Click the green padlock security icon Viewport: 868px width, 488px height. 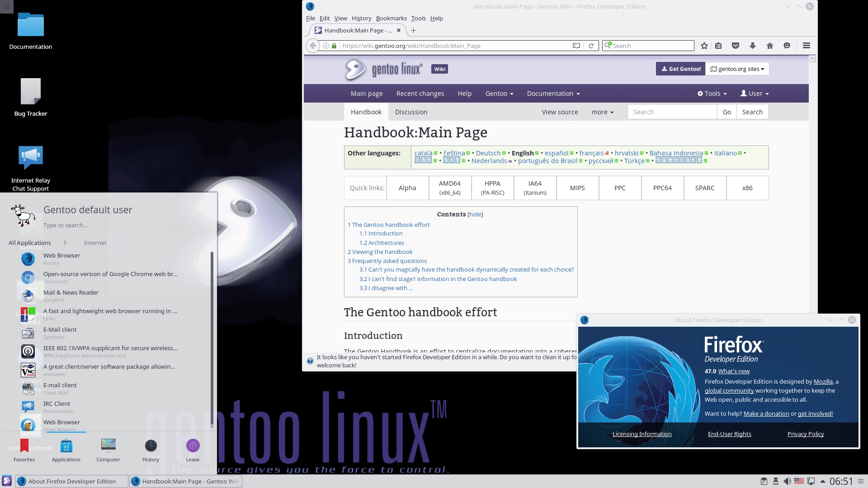tap(334, 46)
